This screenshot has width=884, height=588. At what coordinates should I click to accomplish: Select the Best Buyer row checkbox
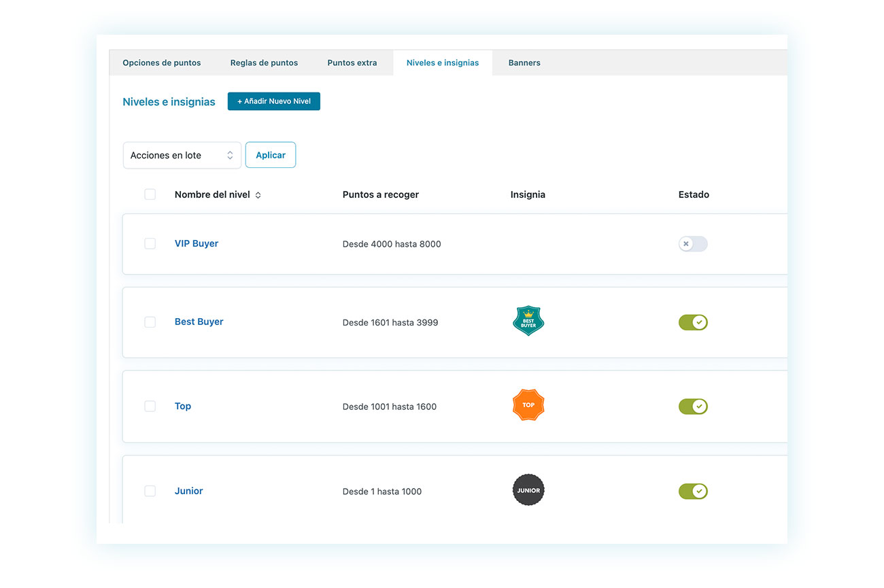(x=150, y=322)
